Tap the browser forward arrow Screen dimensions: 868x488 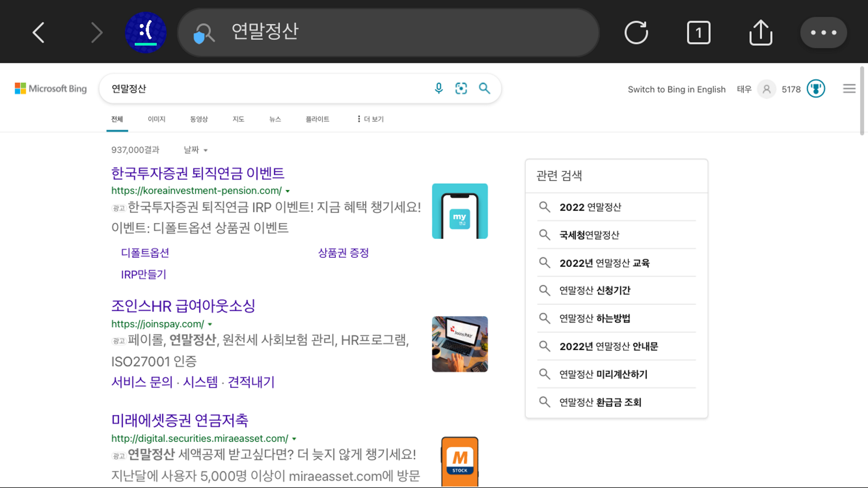(97, 33)
